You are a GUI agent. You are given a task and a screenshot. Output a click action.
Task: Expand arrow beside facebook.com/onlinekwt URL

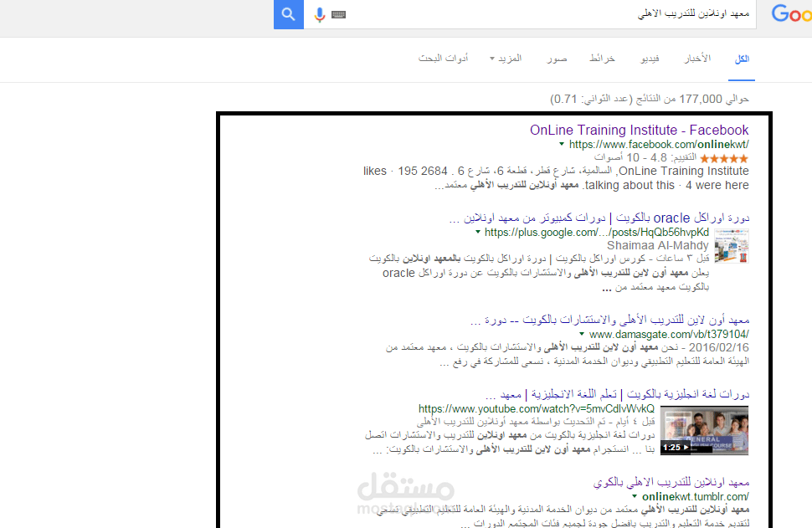(562, 145)
